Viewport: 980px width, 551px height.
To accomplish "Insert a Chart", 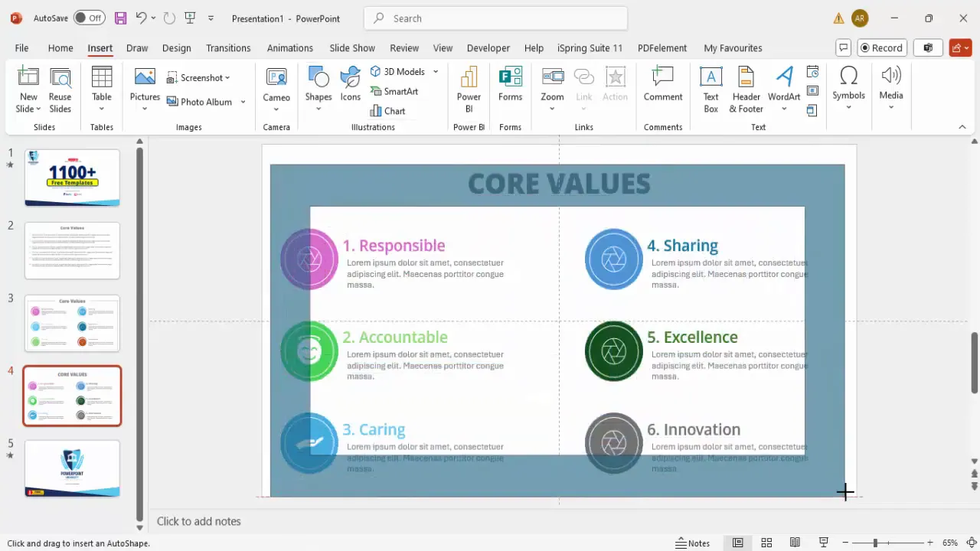I will (x=388, y=111).
